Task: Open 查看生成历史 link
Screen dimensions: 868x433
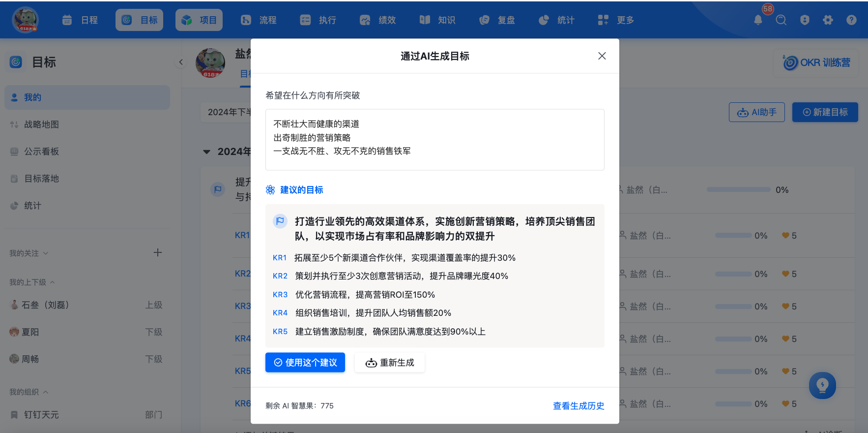Action: (x=579, y=406)
